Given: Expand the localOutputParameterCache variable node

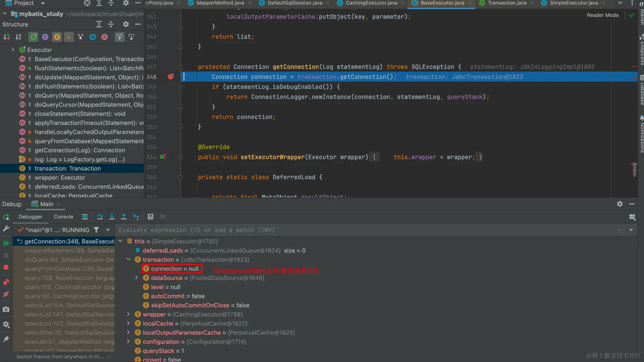Looking at the screenshot, I should pyautogui.click(x=128, y=333).
